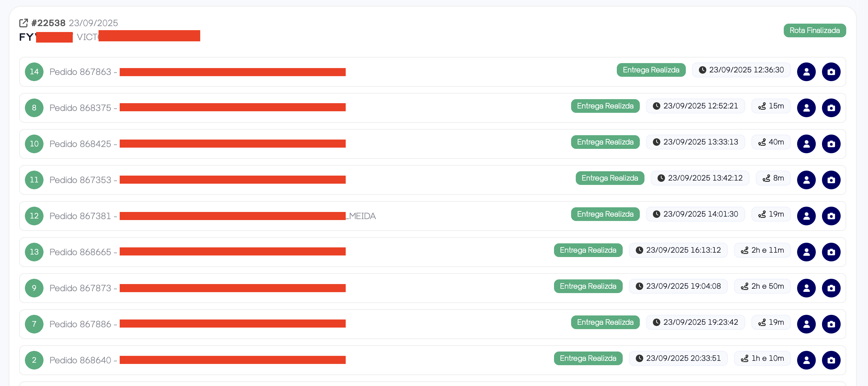Click the Rota Finalizada status badge
Viewport: 868px width, 386px height.
(814, 30)
